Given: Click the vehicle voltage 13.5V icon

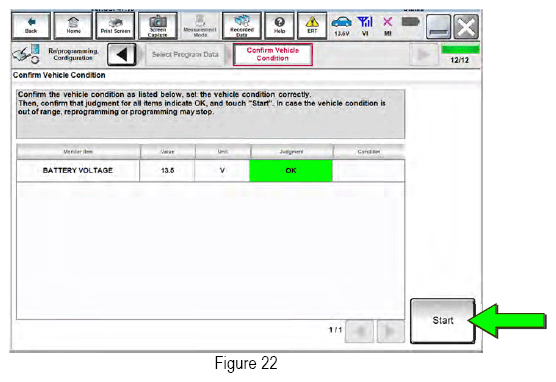Looking at the screenshot, I should [x=341, y=26].
